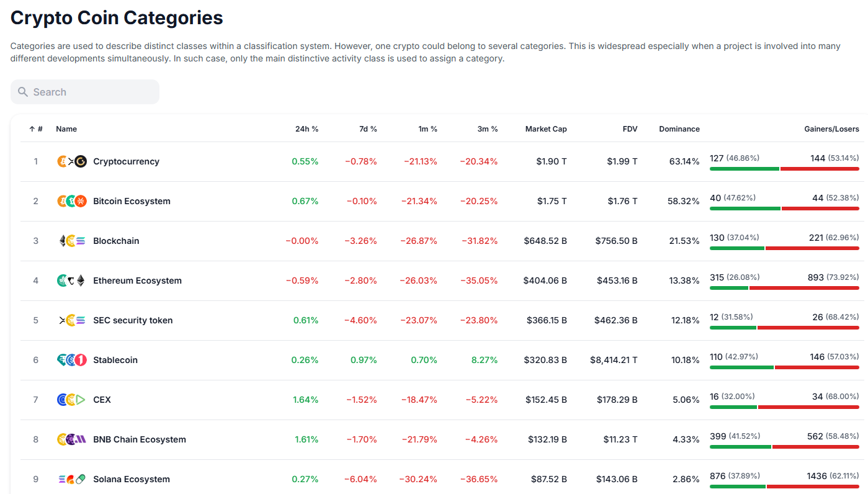This screenshot has height=494, width=868.
Task: Sort table by 24h % column
Action: pyautogui.click(x=306, y=129)
